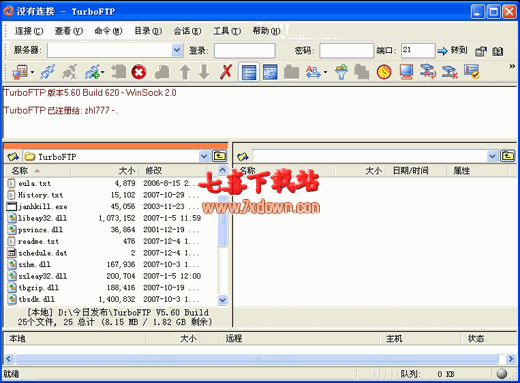Click the 登录 login input field
The image size is (520, 383).
click(245, 51)
